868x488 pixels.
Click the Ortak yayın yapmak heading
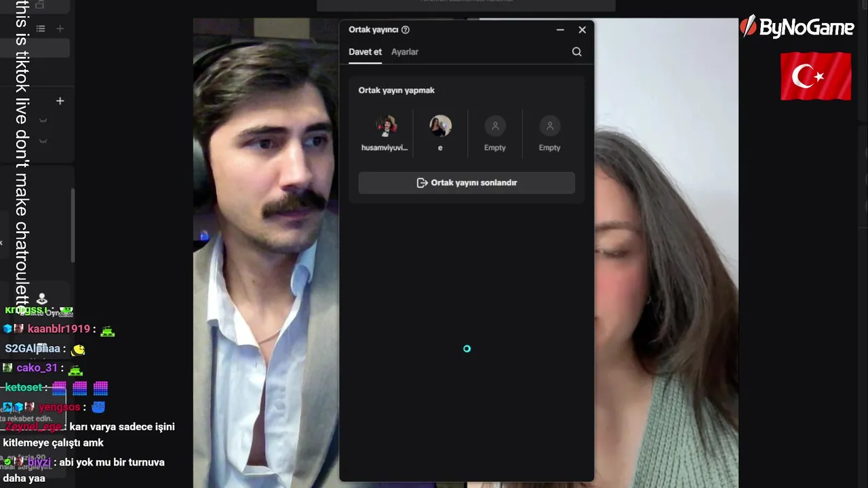pyautogui.click(x=397, y=90)
